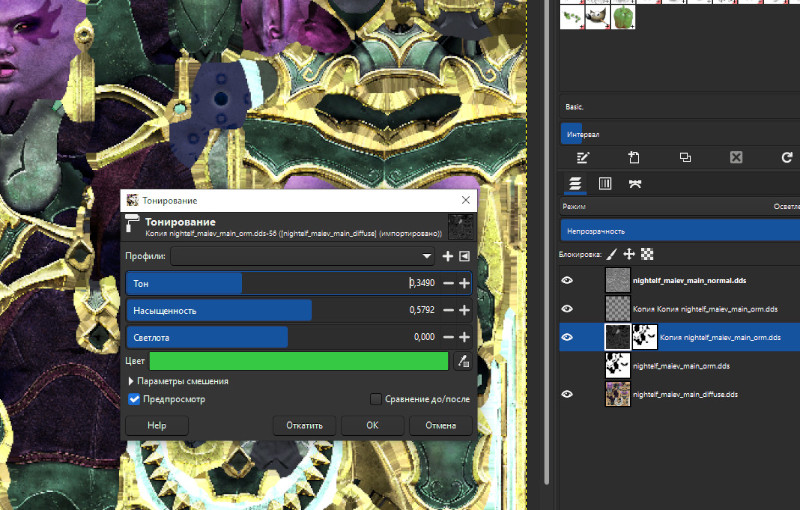
Task: Click the create new brush icon
Action: 634,158
